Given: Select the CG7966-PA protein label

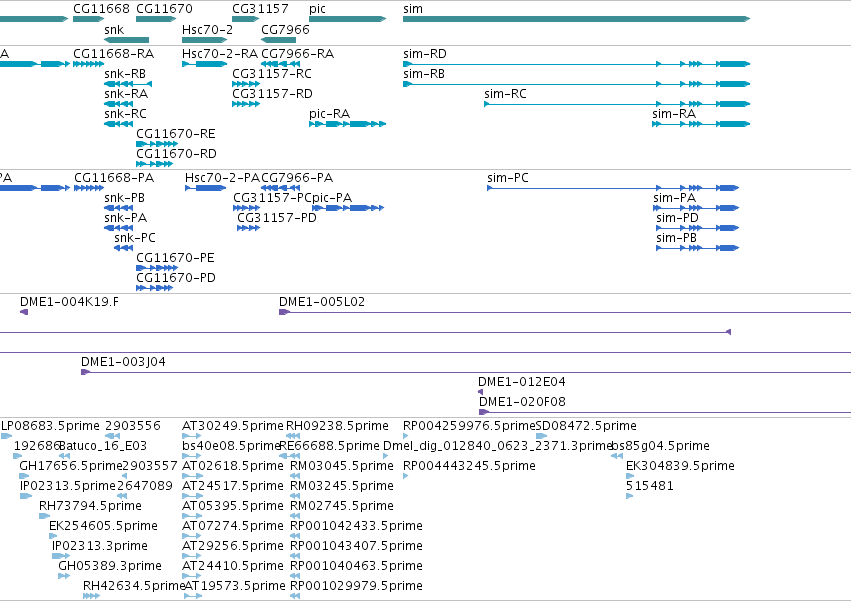Looking at the screenshot, I should 297,178.
